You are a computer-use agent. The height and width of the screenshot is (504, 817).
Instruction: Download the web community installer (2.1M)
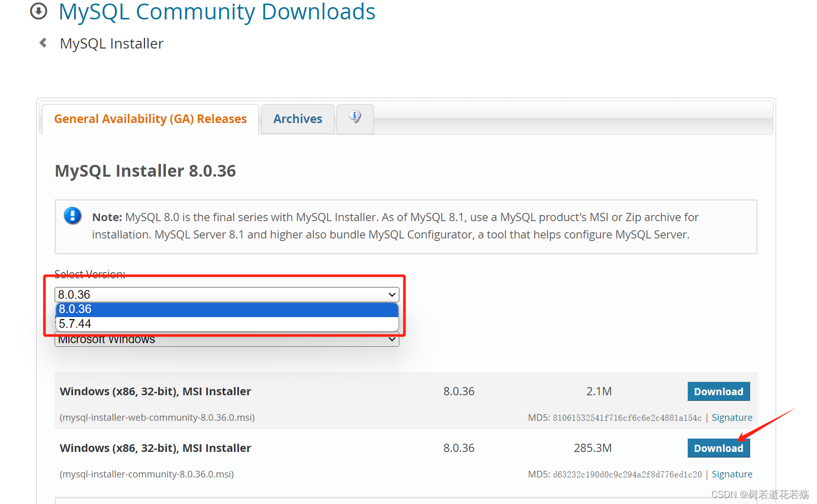(718, 391)
